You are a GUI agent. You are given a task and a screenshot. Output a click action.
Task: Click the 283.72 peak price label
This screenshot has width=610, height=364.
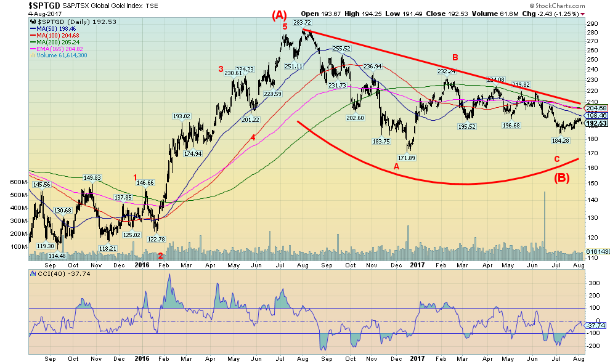(302, 23)
